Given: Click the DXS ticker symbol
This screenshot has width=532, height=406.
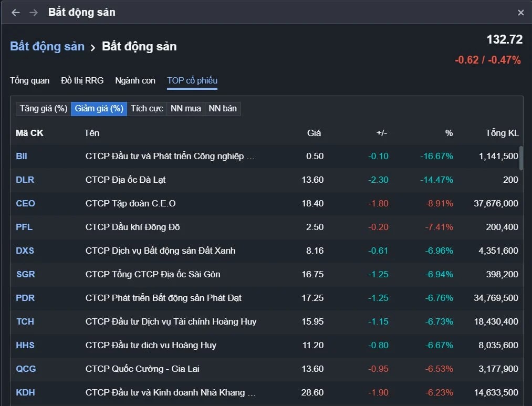Looking at the screenshot, I should [x=25, y=251].
